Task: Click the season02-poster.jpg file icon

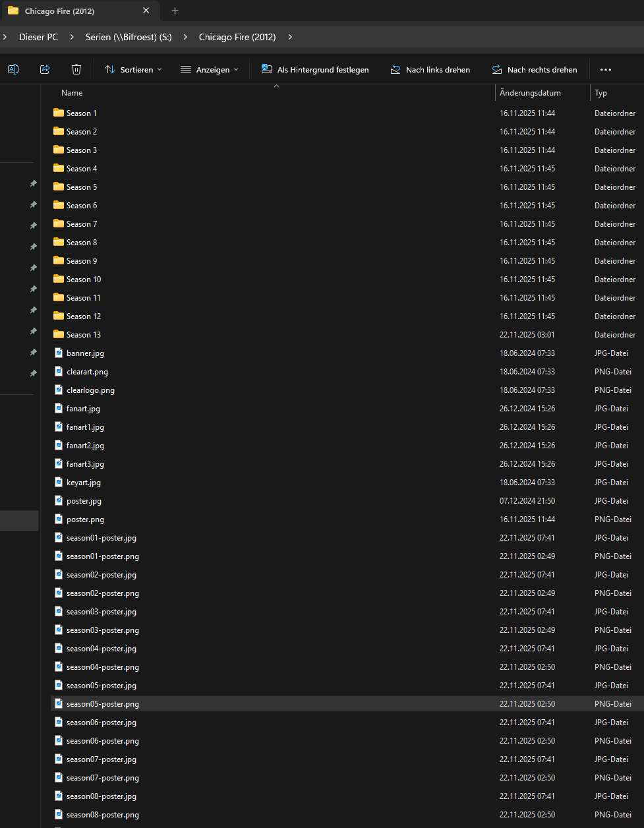Action: (59, 574)
